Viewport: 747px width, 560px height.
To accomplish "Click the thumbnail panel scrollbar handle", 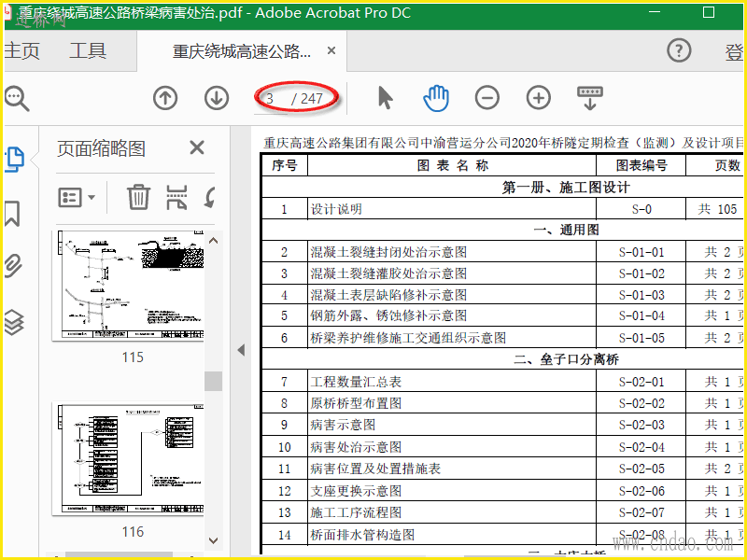I will point(214,381).
